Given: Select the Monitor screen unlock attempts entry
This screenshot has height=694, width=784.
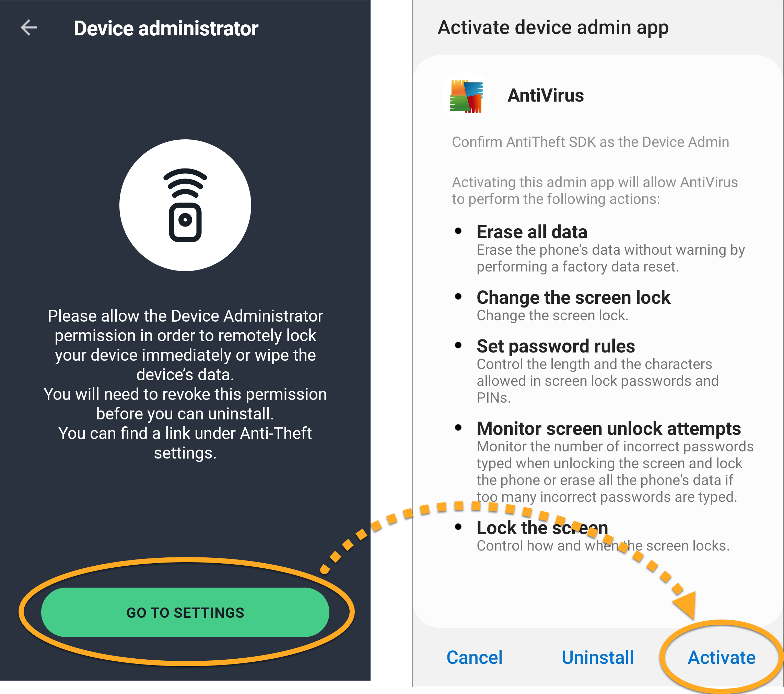Looking at the screenshot, I should click(615, 462).
